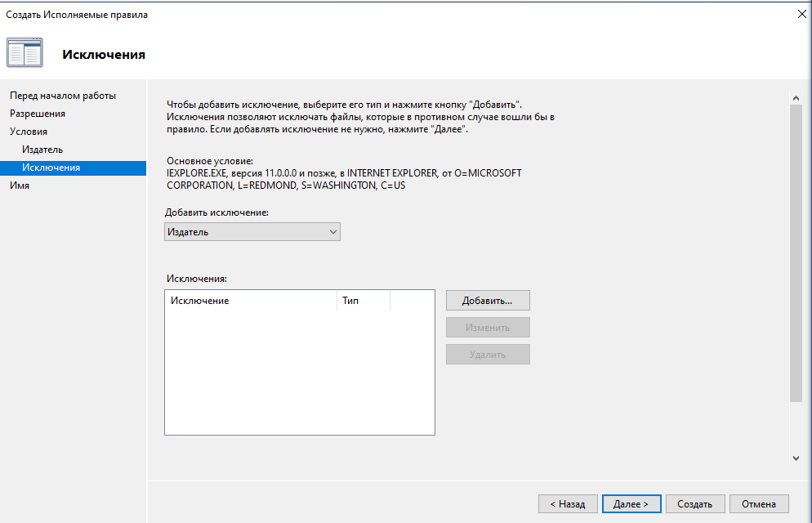Screen dimensions: 812x523
Task: Click the scrollbar down arrow
Action: pyautogui.click(x=796, y=458)
